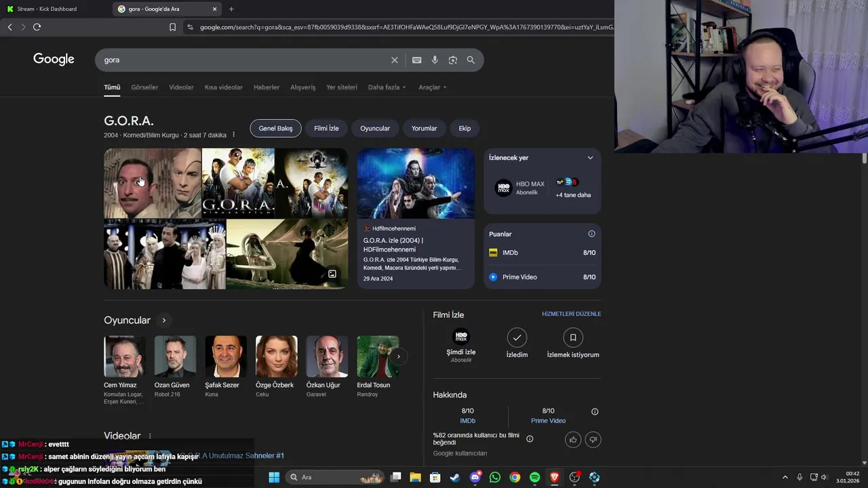
Task: Search by image using the lens icon
Action: (453, 60)
